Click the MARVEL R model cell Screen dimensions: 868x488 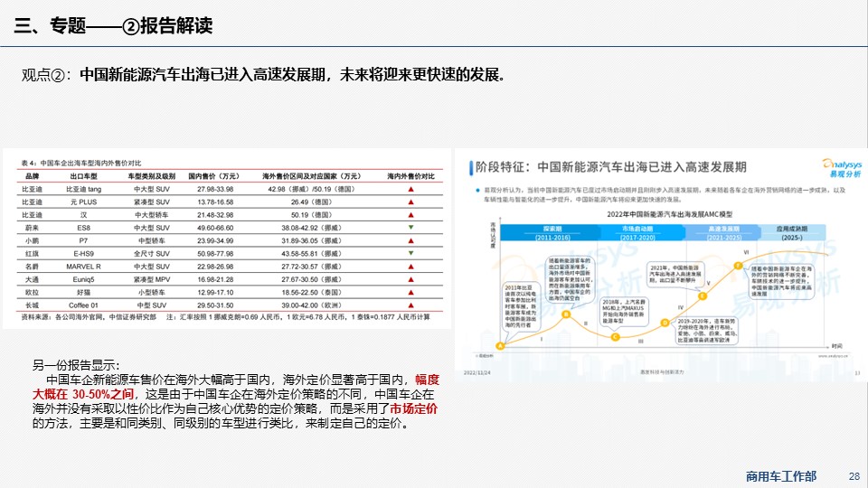(83, 266)
